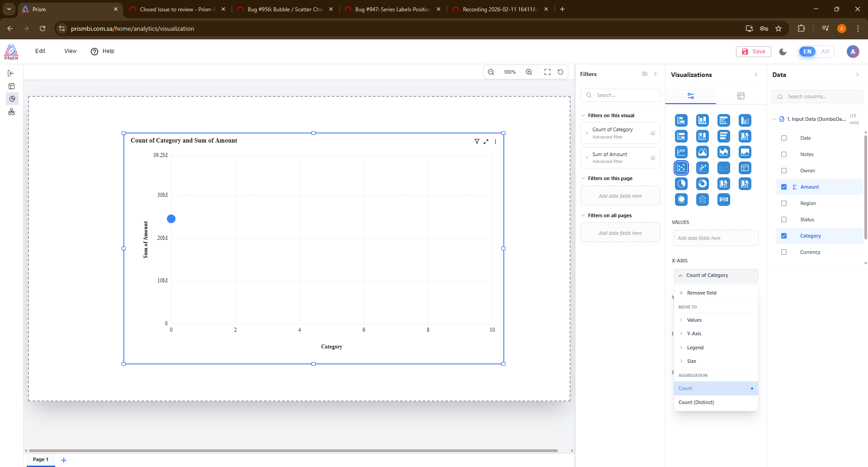
Task: Toggle Filters panel visibility eye icon
Action: pos(645,74)
